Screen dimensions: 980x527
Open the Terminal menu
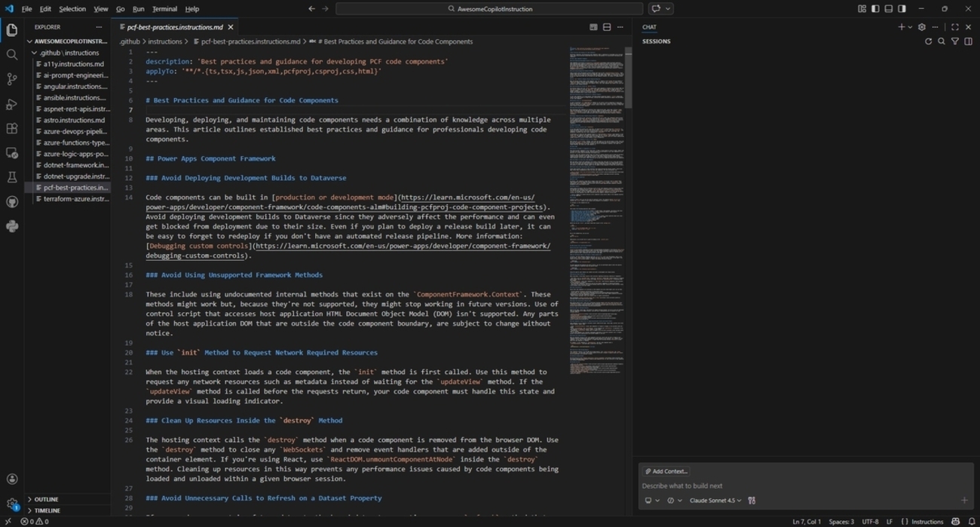(164, 9)
